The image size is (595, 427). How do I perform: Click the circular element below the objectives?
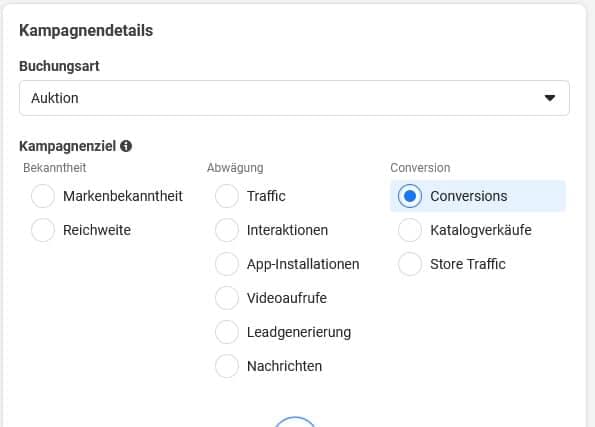pos(295,422)
